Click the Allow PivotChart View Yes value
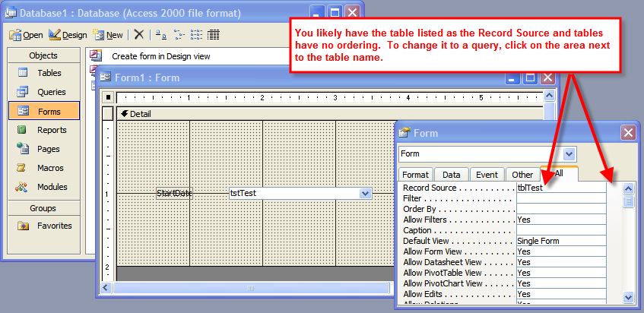 coord(561,283)
